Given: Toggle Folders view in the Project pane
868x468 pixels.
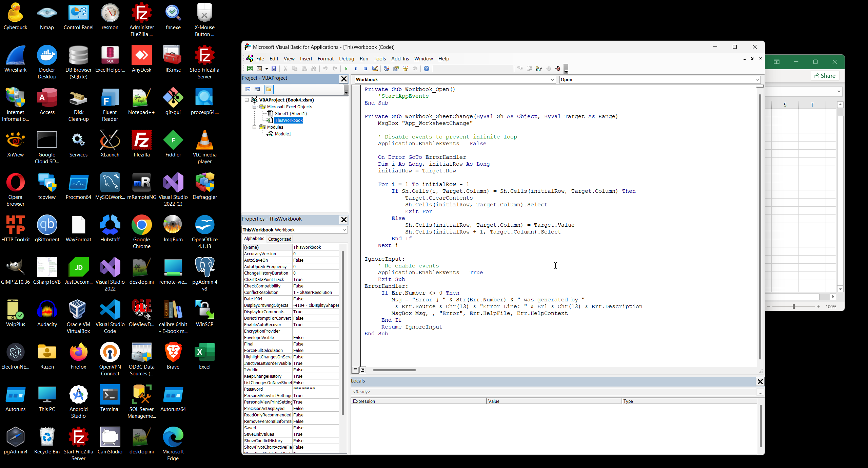Looking at the screenshot, I should coord(269,89).
